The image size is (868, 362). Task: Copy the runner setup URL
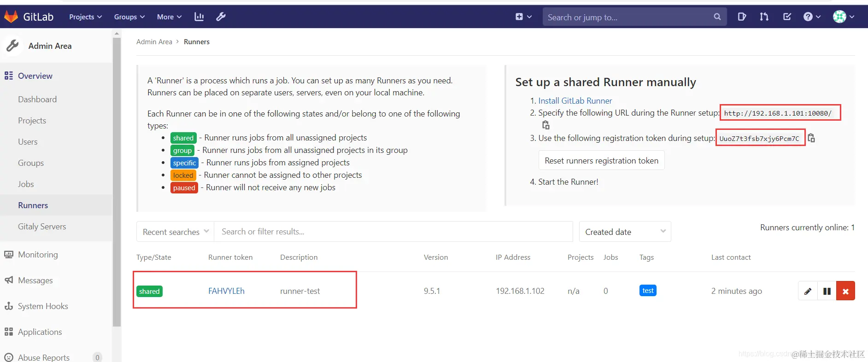tap(546, 125)
